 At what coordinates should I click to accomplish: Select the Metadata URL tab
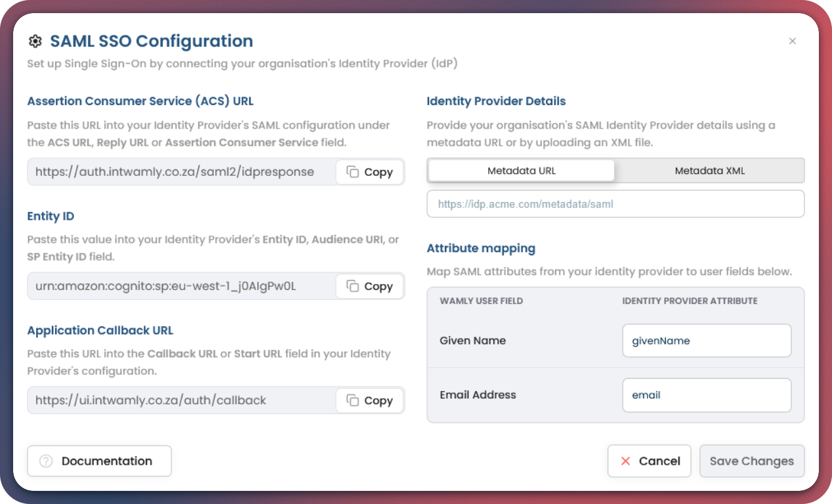click(521, 171)
